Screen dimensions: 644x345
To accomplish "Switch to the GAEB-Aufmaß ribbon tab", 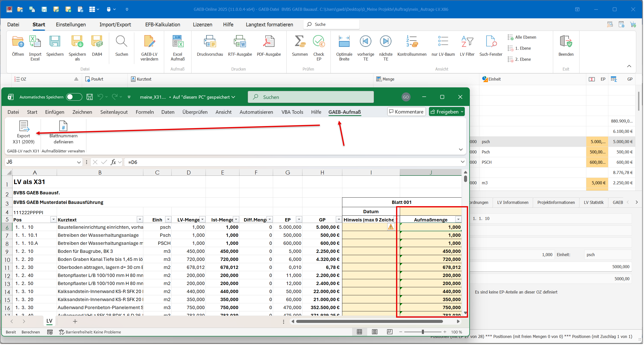I will pyautogui.click(x=344, y=112).
